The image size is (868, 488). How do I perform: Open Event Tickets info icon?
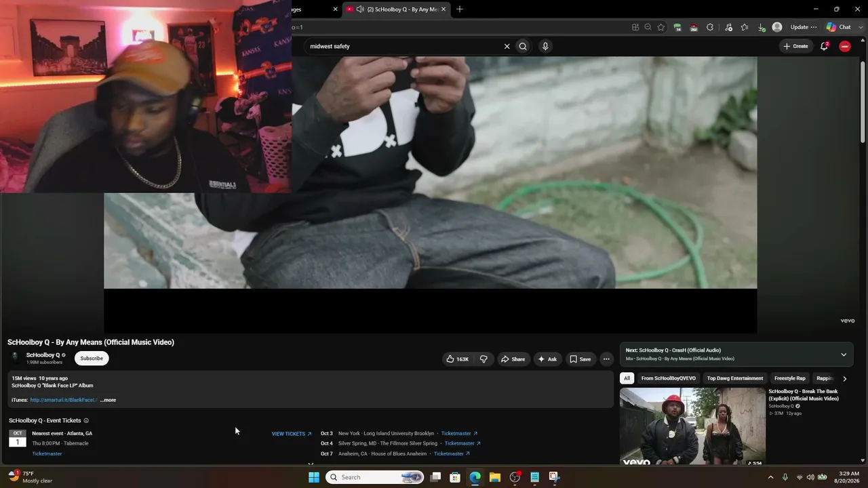coord(86,421)
